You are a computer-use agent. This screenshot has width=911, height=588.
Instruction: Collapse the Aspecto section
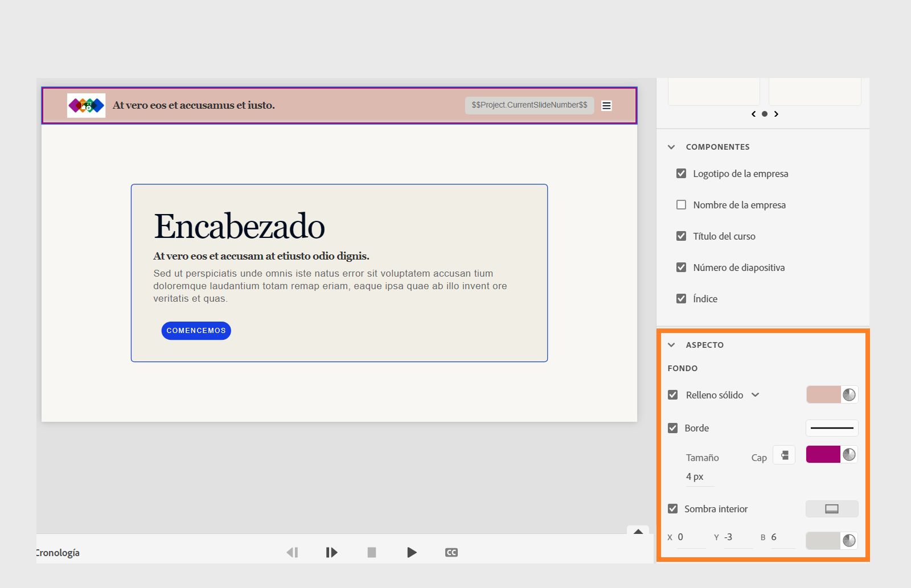[x=671, y=345]
